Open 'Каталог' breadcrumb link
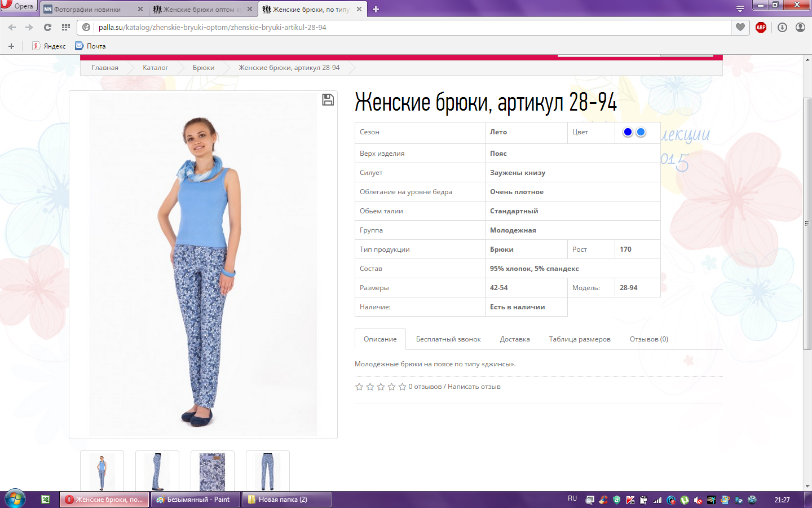 click(155, 68)
